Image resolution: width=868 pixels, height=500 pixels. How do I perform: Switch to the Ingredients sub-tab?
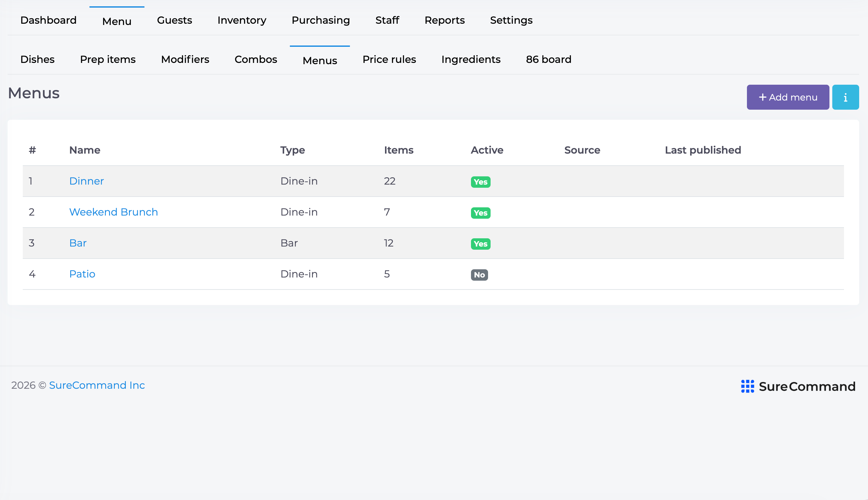[x=471, y=59]
